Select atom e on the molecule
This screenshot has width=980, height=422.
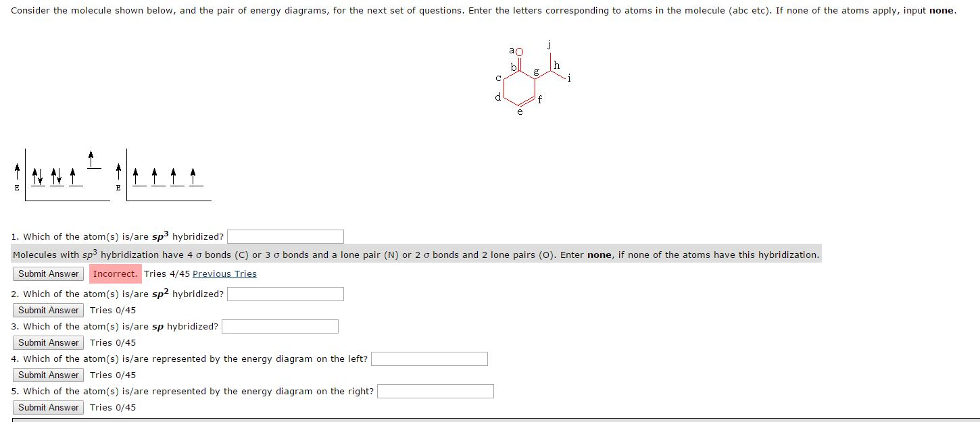(520, 112)
